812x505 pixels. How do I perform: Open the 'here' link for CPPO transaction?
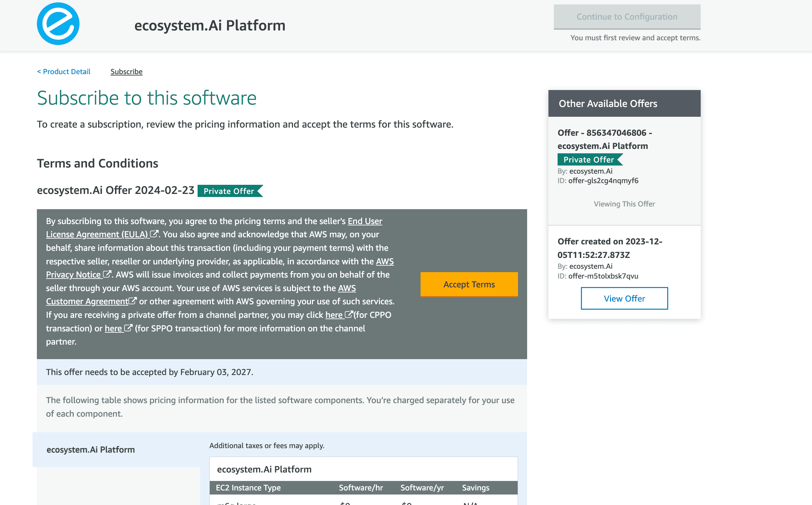tap(334, 315)
